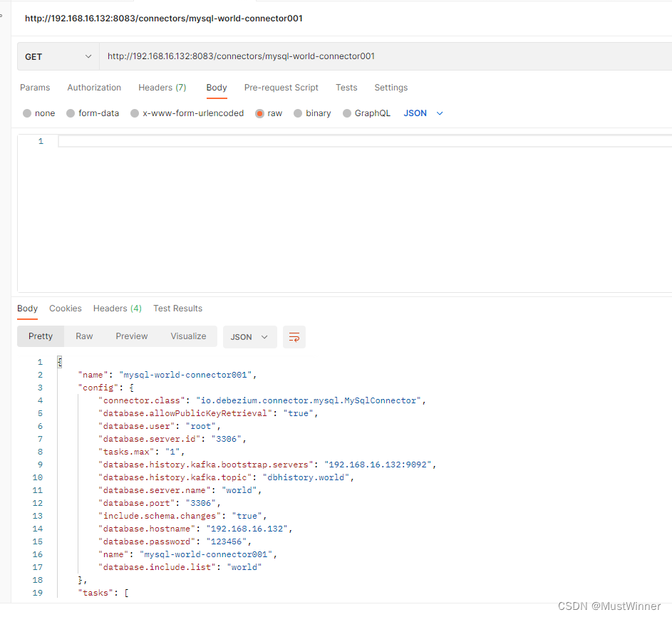Collapse the JSON response at line one
Screen dimensions: 672x617
click(59, 361)
